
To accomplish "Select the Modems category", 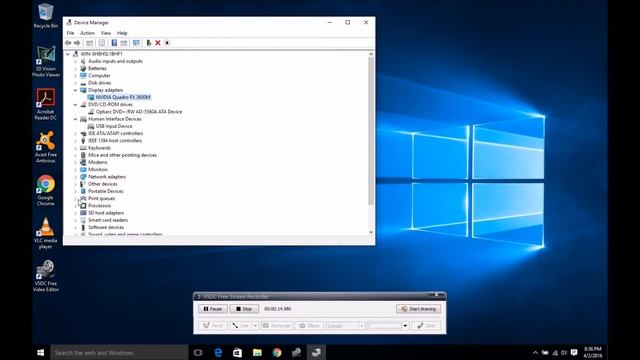I will [x=98, y=162].
